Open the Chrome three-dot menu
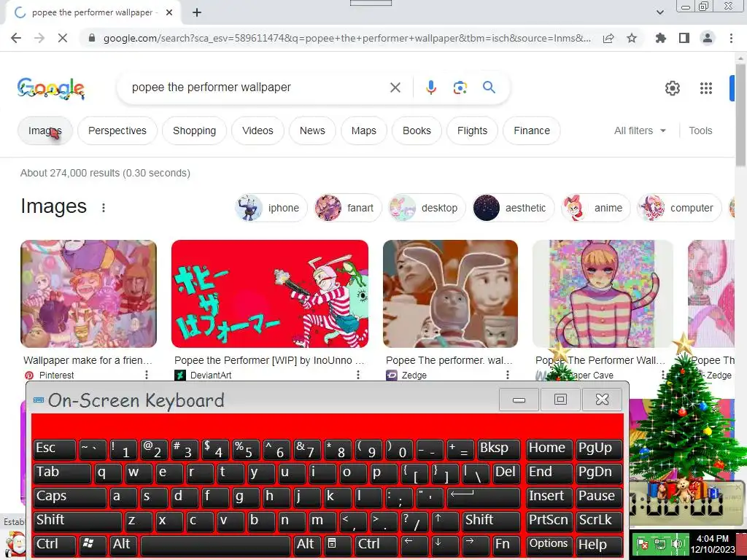 [x=731, y=38]
